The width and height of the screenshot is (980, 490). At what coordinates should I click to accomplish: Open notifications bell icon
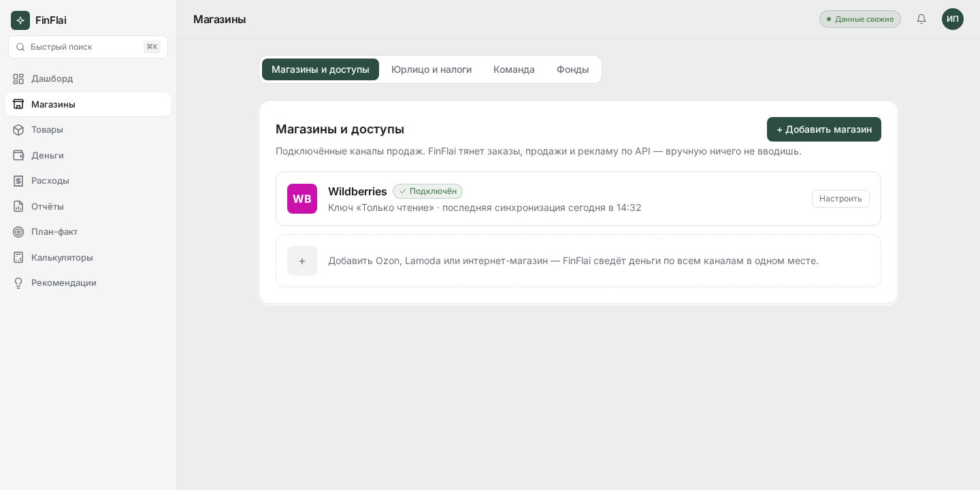click(x=921, y=19)
